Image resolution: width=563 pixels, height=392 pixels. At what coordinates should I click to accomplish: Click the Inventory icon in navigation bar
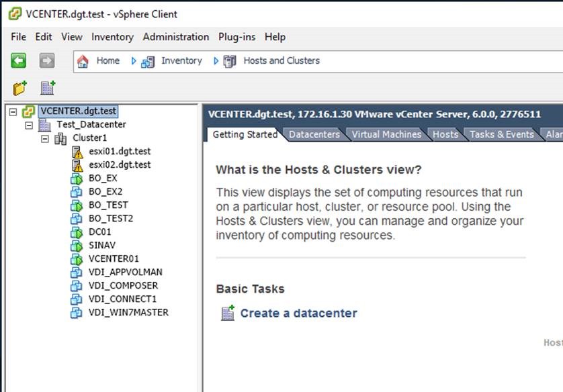point(148,62)
